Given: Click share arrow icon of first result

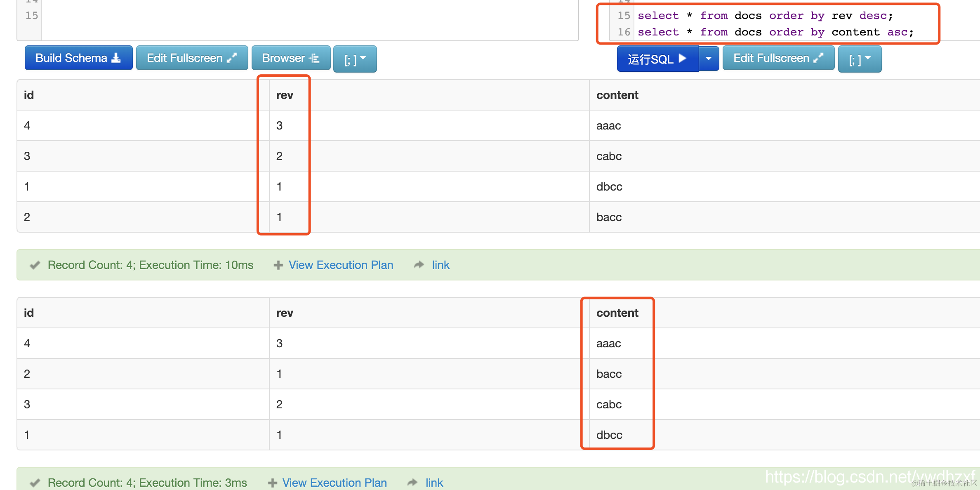Looking at the screenshot, I should (419, 265).
